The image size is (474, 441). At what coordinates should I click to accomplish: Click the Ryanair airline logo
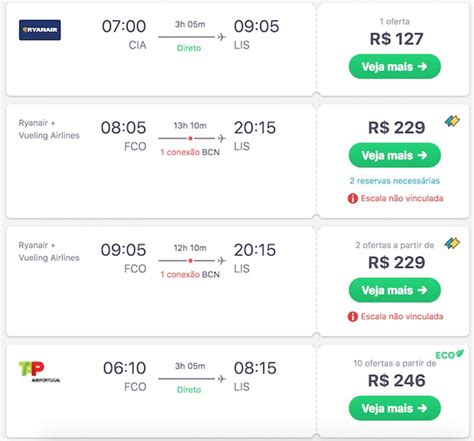tap(40, 30)
